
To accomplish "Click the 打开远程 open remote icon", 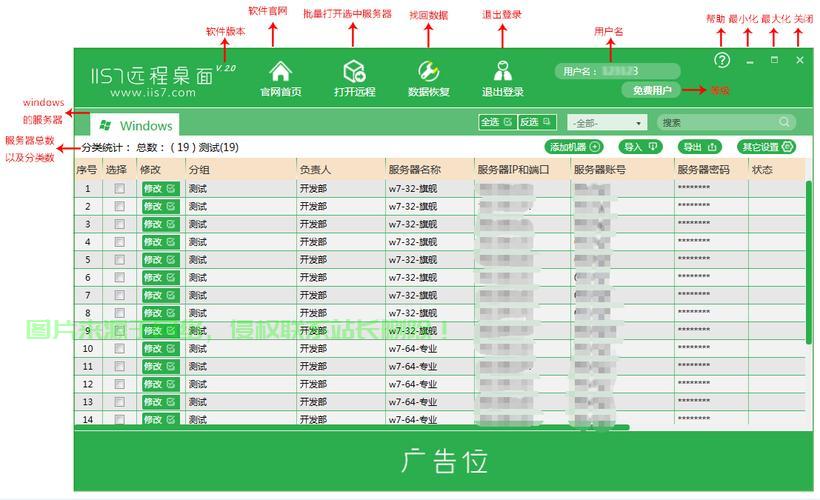I will (354, 72).
